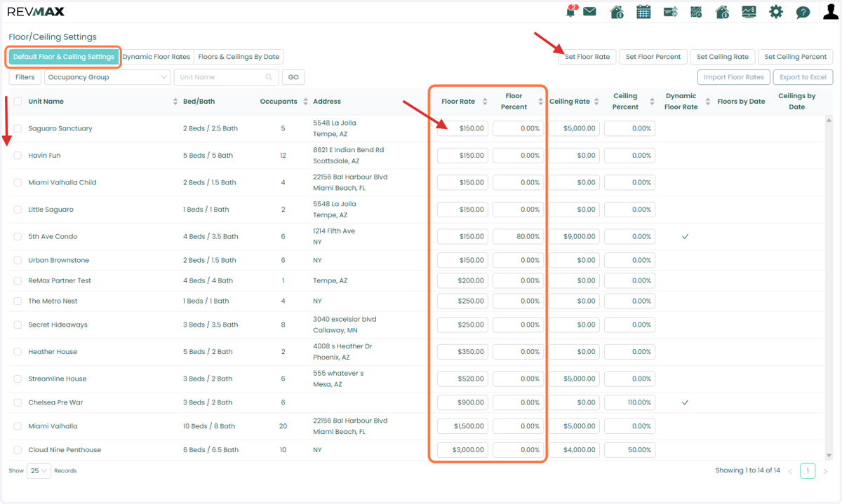The image size is (842, 504).
Task: Check the Urban Brownstone row checkbox
Action: 18,260
